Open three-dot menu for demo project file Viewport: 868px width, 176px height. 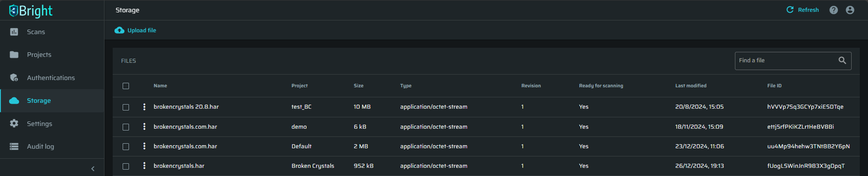(144, 126)
